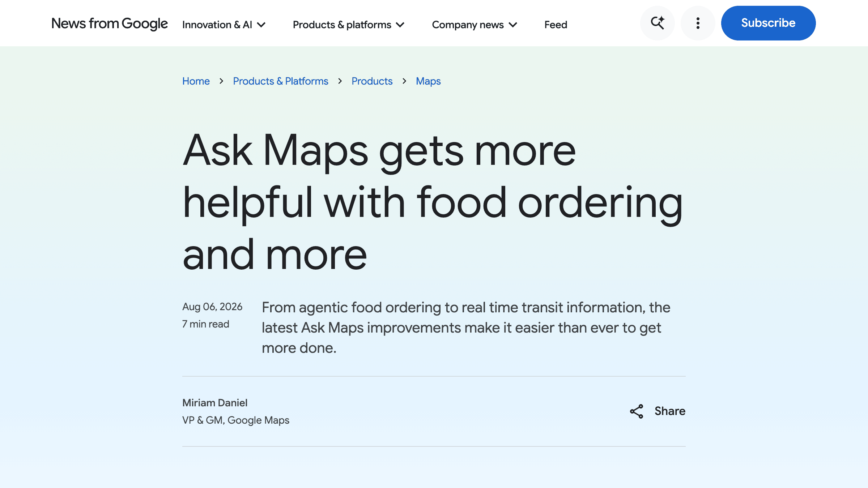The width and height of the screenshot is (868, 488).
Task: Click the 7 min read text
Action: (x=206, y=324)
